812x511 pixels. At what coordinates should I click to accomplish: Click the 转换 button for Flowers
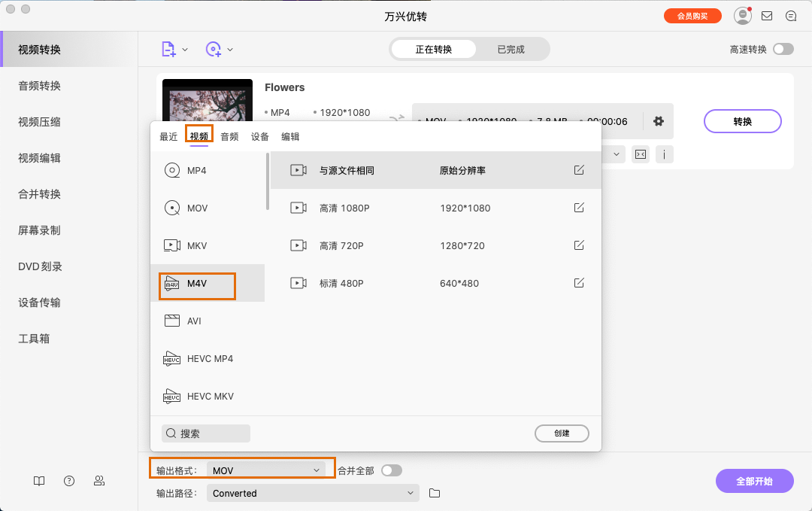(x=742, y=121)
